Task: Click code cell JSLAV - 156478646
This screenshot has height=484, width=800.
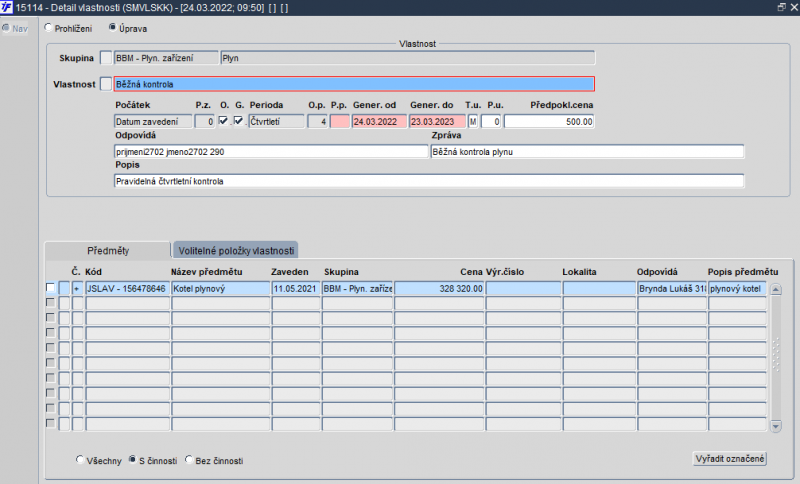Action: click(x=128, y=288)
